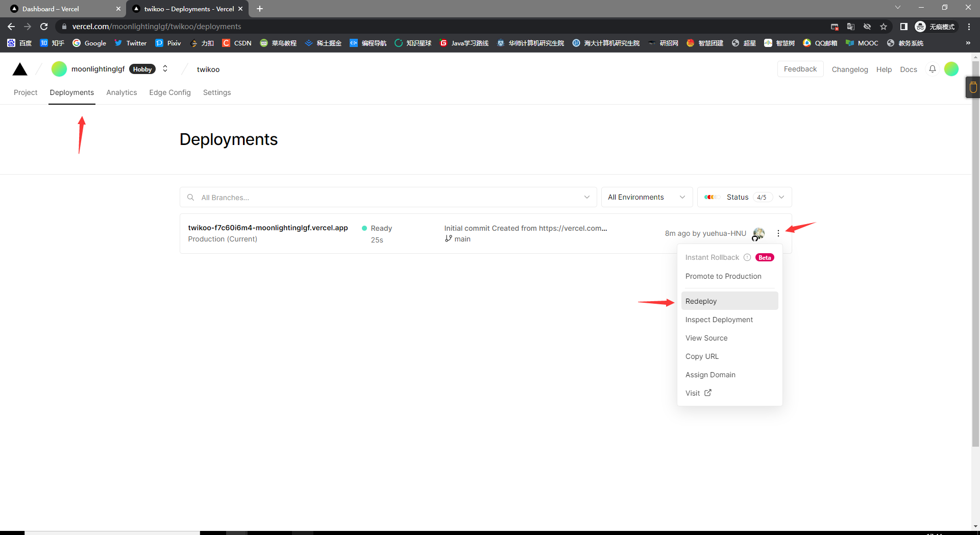
Task: Open the All Environments dropdown
Action: [646, 197]
